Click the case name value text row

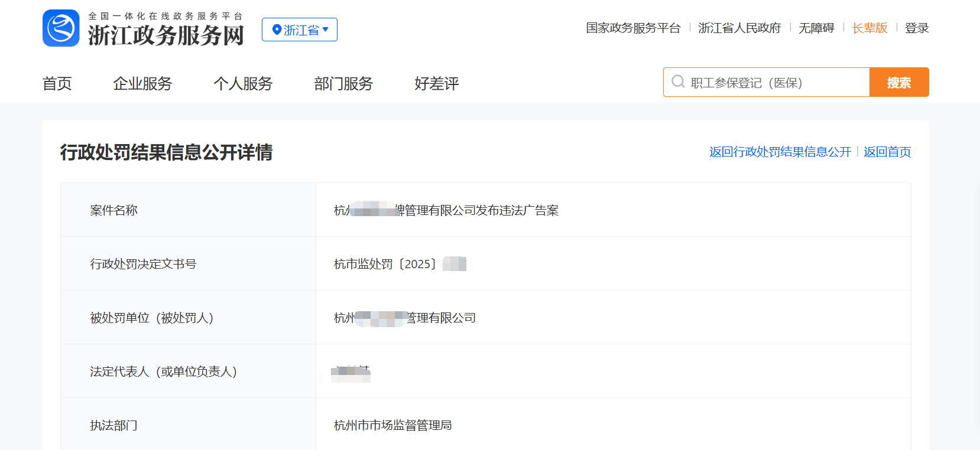pyautogui.click(x=446, y=210)
